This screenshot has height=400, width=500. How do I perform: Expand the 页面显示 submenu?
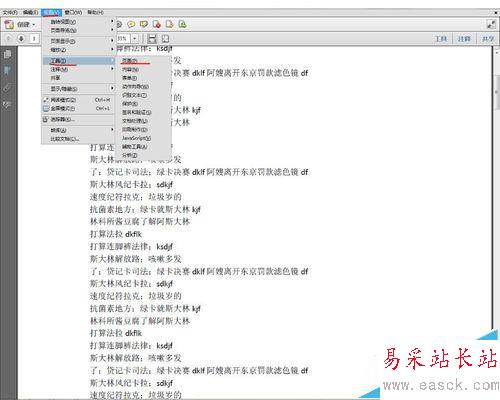(78, 41)
